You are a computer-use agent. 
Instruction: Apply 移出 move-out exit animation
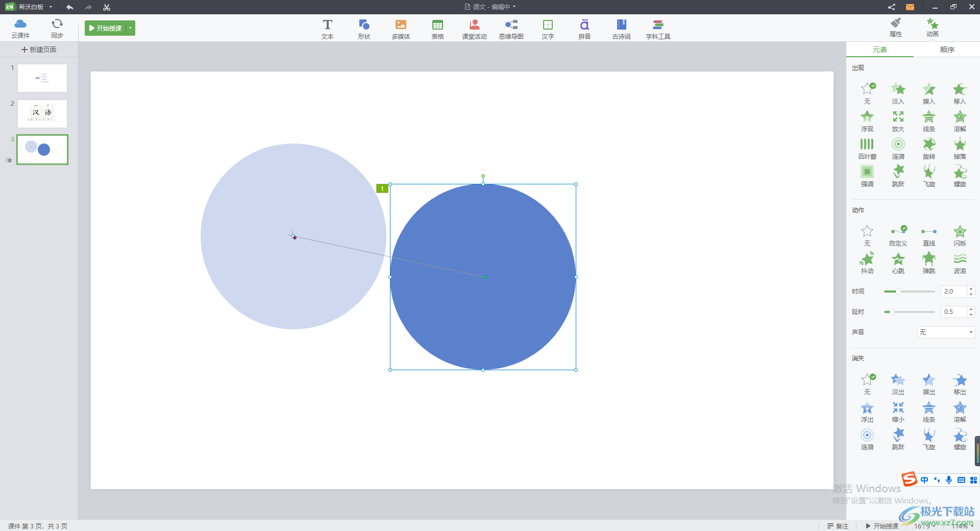960,384
